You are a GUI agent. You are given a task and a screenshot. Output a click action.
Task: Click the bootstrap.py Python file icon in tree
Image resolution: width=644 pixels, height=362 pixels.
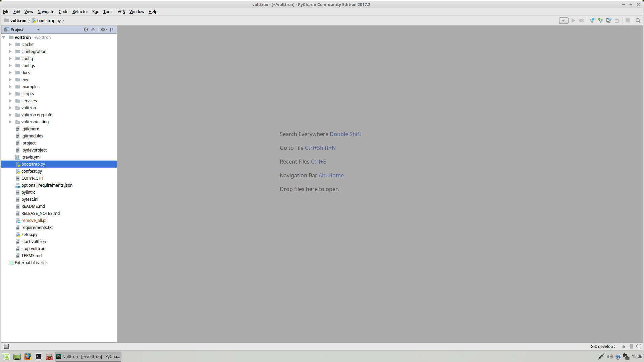tap(18, 164)
